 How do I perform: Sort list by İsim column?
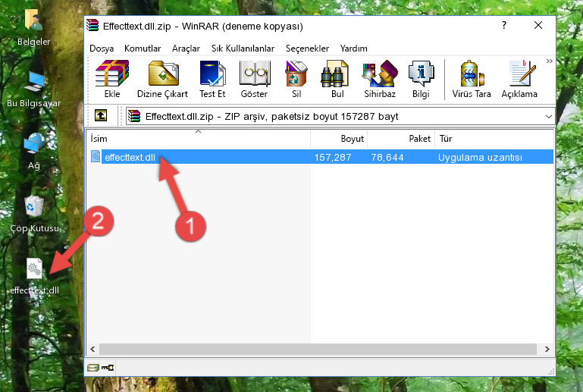(199, 138)
